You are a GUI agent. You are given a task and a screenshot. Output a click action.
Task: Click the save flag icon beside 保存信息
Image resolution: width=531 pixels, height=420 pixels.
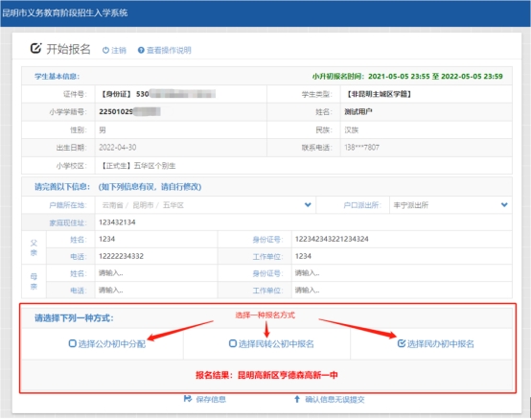pyautogui.click(x=188, y=399)
